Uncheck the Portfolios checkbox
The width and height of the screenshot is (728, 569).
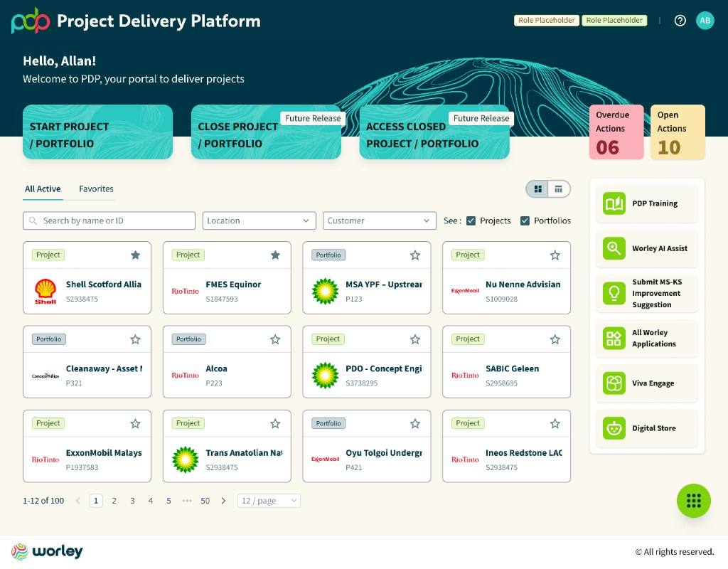(x=525, y=220)
